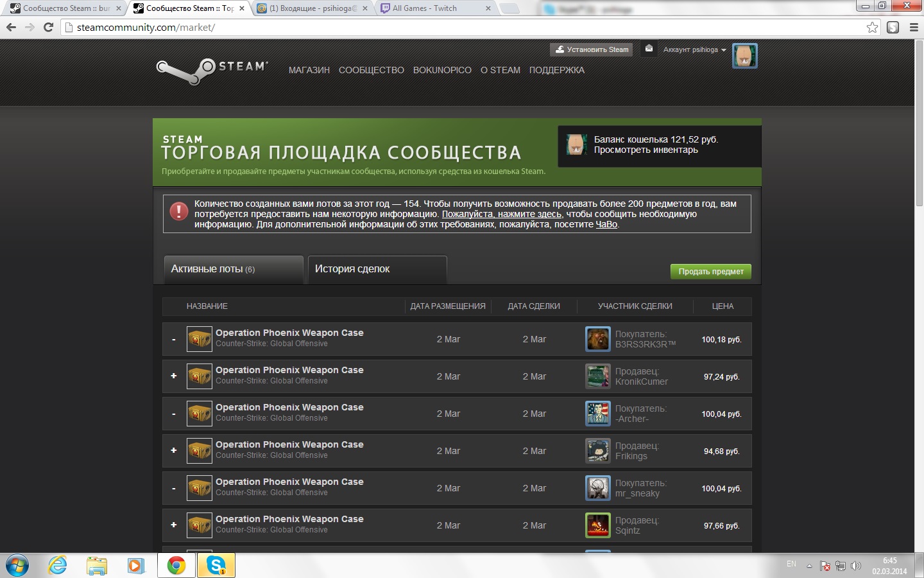Open the Chrome hamburger menu
This screenshot has height=578, width=924.
914,27
